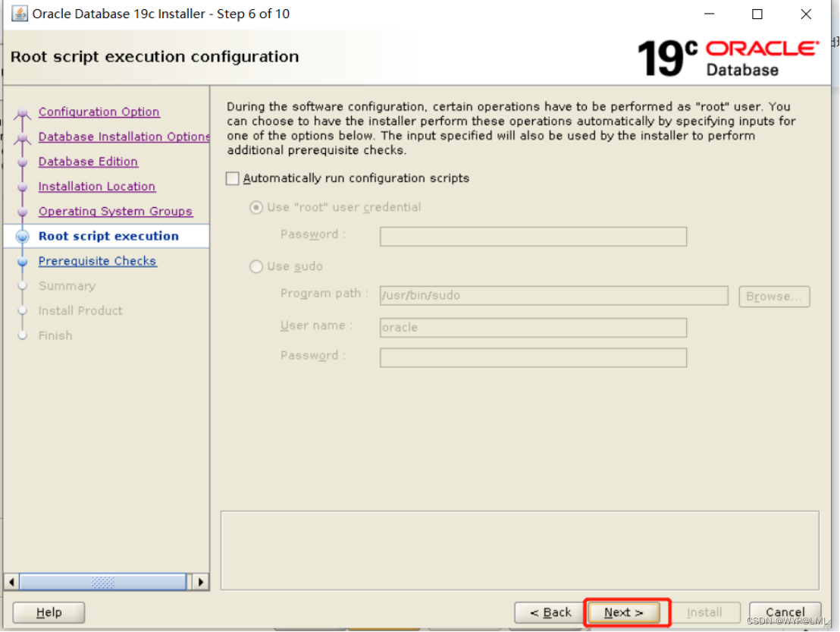840x632 pixels.
Task: Open Operating System Groups step link
Action: (115, 211)
